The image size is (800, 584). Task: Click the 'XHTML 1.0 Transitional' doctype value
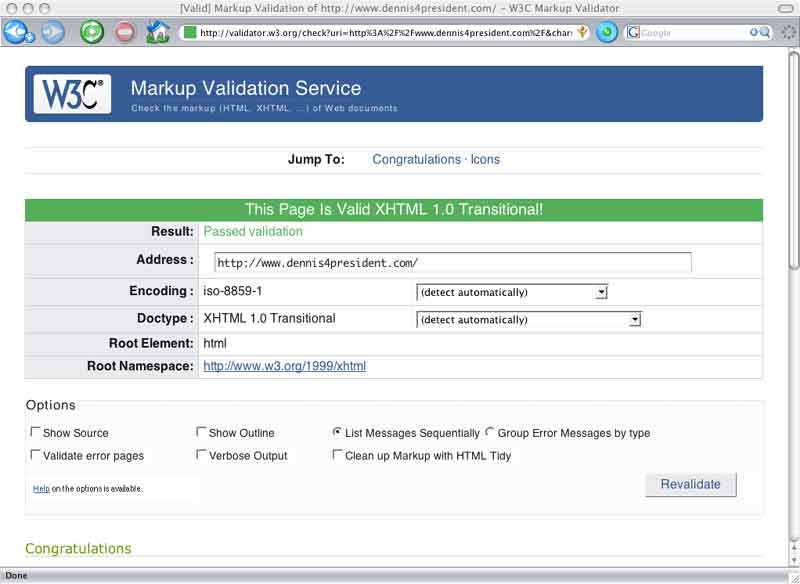(x=269, y=318)
